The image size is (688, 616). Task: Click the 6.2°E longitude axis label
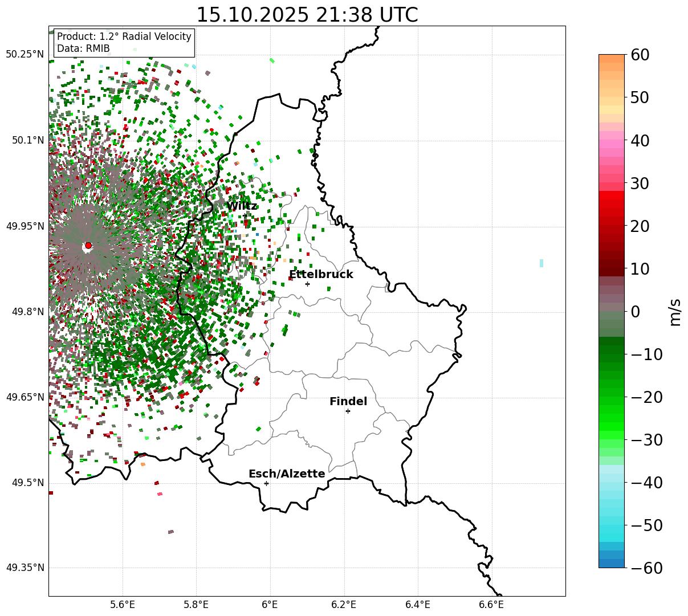pyautogui.click(x=344, y=605)
